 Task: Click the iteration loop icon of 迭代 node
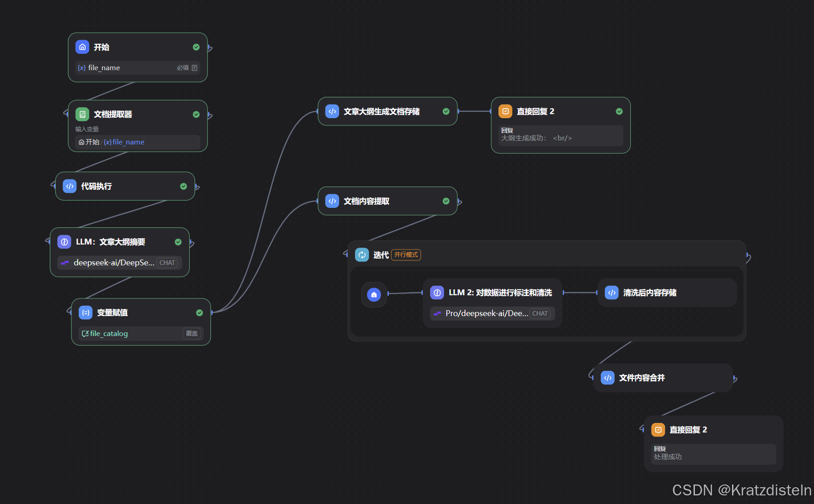362,255
